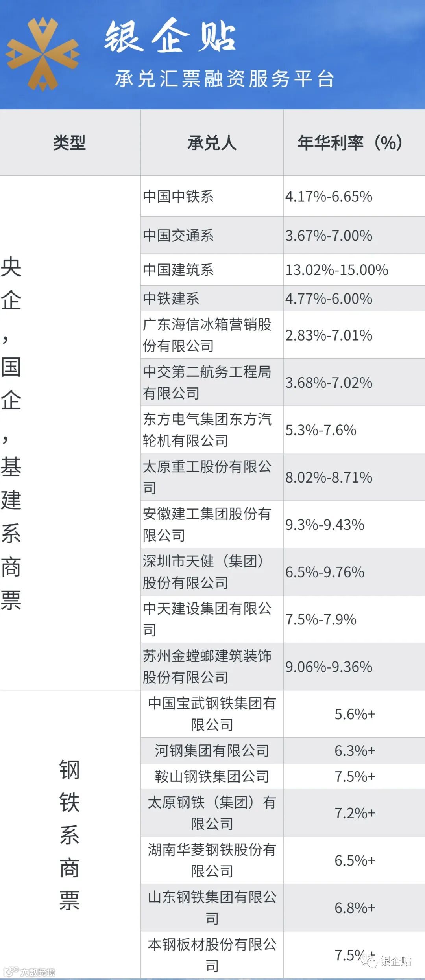Click the 3.67%-7.00% rate cell
This screenshot has height=980, width=425.
tap(354, 235)
